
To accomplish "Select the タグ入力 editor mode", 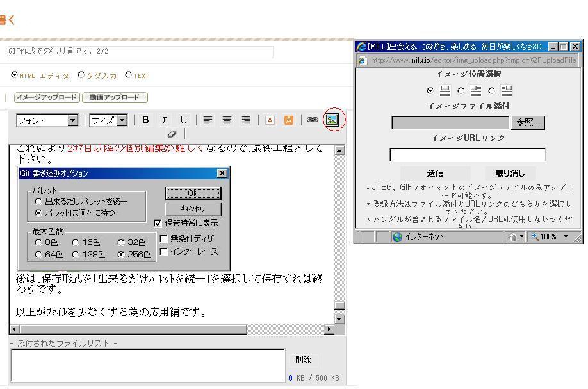I will 81,75.
